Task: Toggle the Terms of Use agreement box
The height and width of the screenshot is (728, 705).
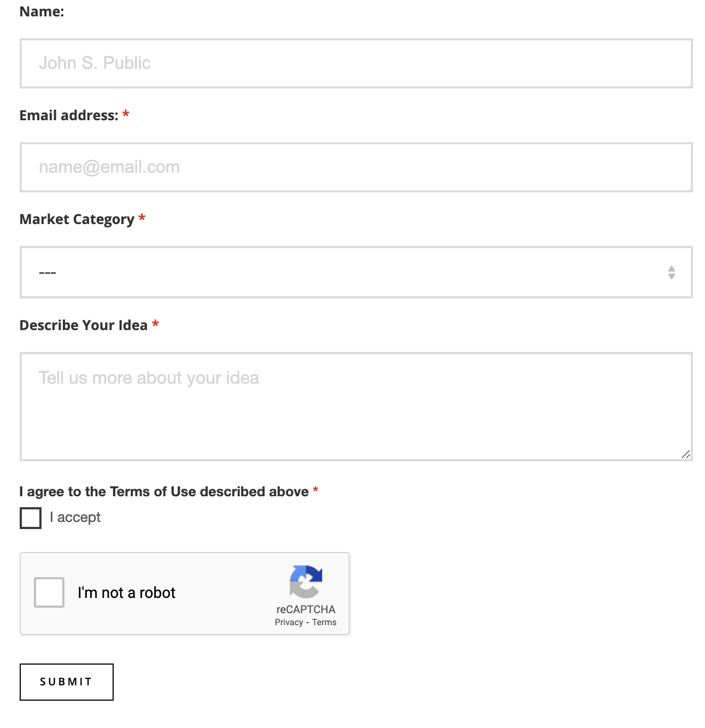Action: point(30,518)
